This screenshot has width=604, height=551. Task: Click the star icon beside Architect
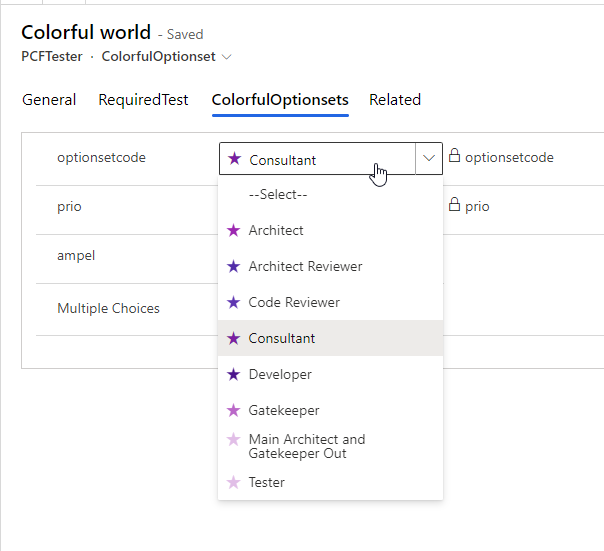point(234,230)
